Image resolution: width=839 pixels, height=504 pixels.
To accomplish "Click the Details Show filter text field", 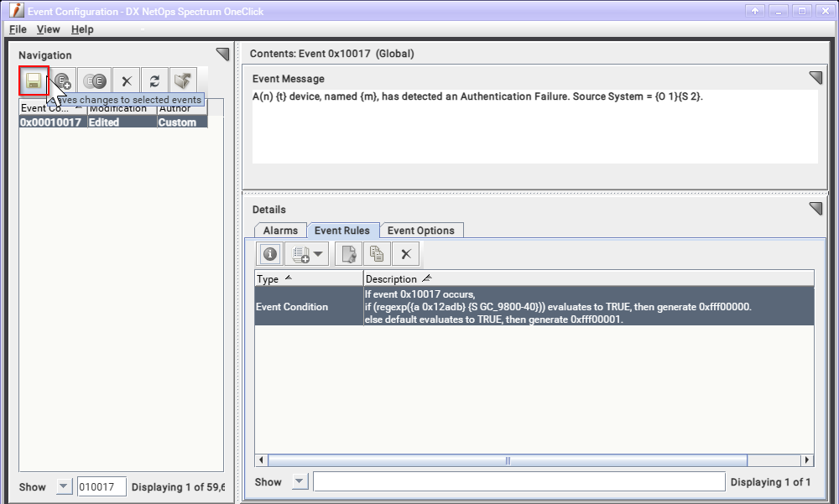I will point(519,481).
